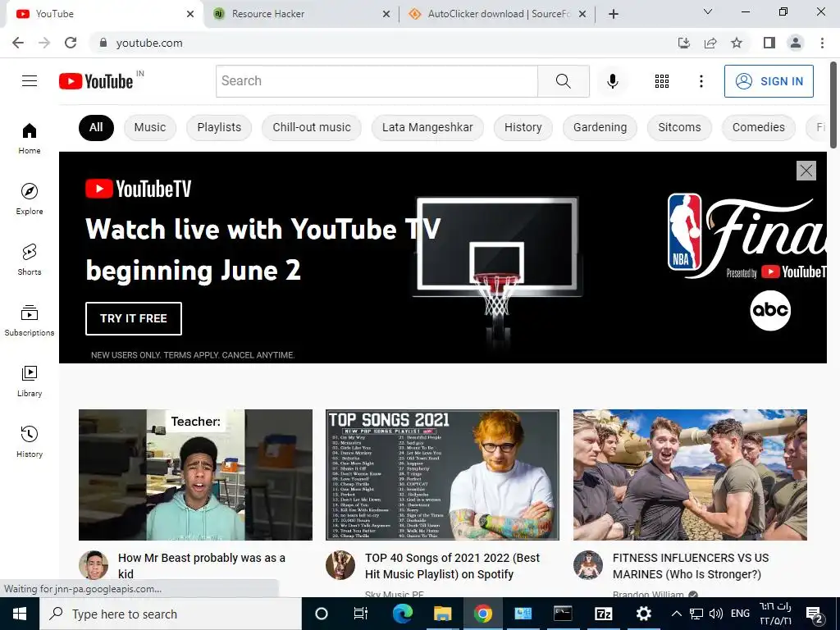840x630 pixels.
Task: Select the Chill-out music chip
Action: [311, 127]
